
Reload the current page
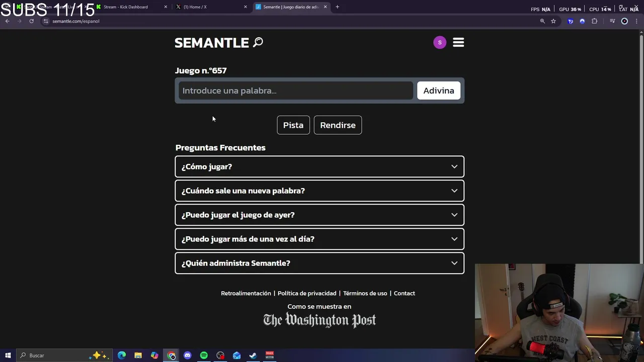31,21
